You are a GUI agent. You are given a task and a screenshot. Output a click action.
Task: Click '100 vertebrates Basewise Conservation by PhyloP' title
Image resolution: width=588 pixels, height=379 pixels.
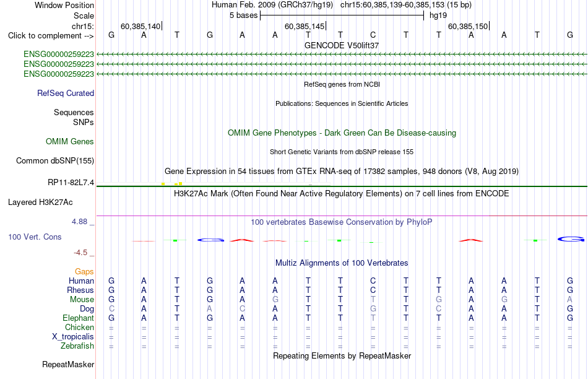tap(342, 222)
